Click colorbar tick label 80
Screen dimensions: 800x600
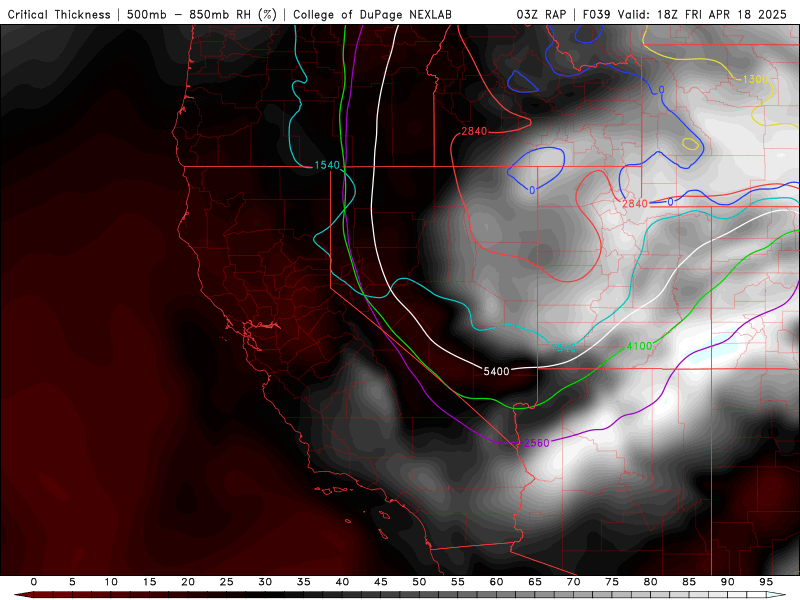click(x=651, y=582)
